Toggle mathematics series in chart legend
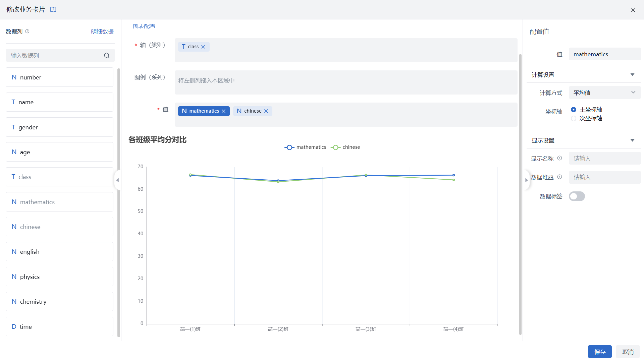The image size is (644, 362). click(x=305, y=147)
